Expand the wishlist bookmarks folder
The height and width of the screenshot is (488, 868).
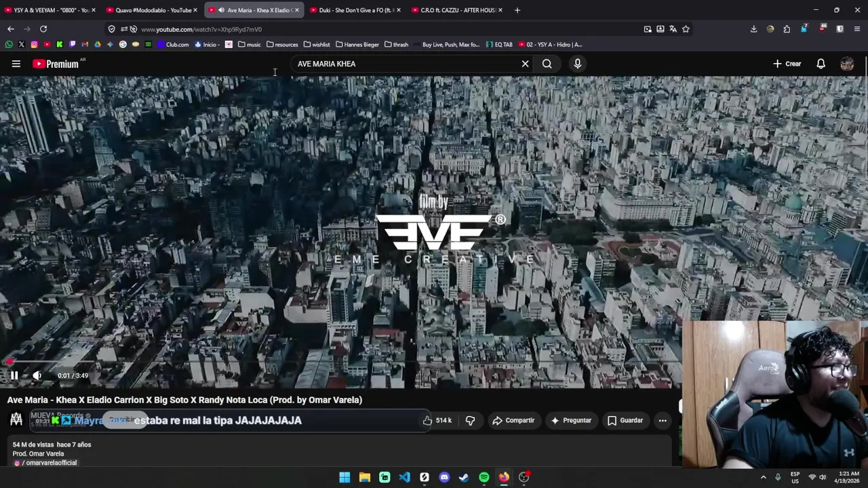pyautogui.click(x=317, y=45)
